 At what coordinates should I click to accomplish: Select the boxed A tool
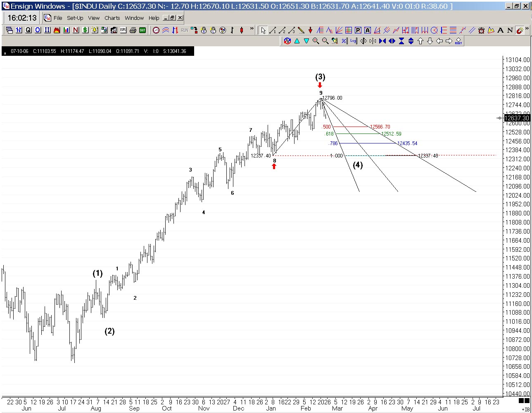(367, 30)
